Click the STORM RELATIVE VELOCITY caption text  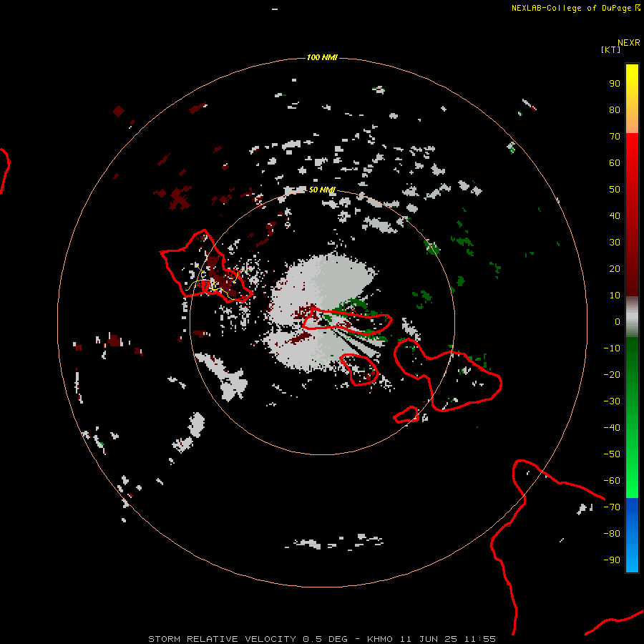222,639
